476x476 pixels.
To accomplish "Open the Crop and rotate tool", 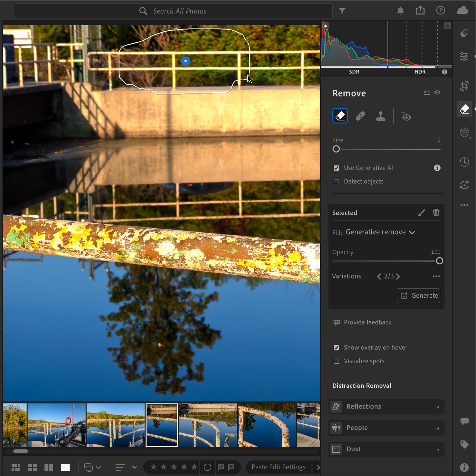I will [464, 86].
